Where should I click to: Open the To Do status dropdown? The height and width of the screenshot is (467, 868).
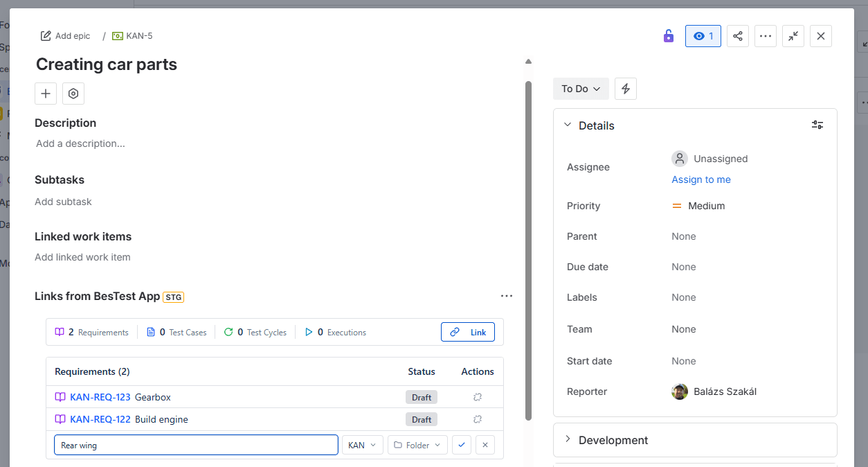[x=581, y=89]
